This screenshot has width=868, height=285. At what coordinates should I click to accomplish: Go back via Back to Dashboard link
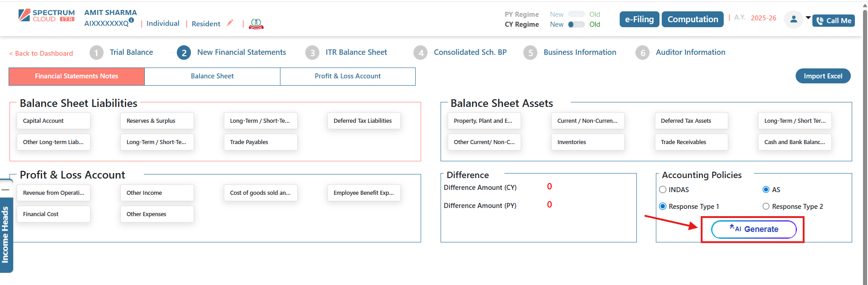(41, 53)
